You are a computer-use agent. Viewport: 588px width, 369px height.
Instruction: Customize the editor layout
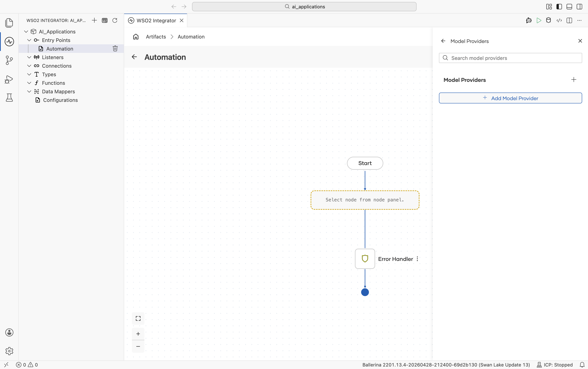tap(549, 7)
